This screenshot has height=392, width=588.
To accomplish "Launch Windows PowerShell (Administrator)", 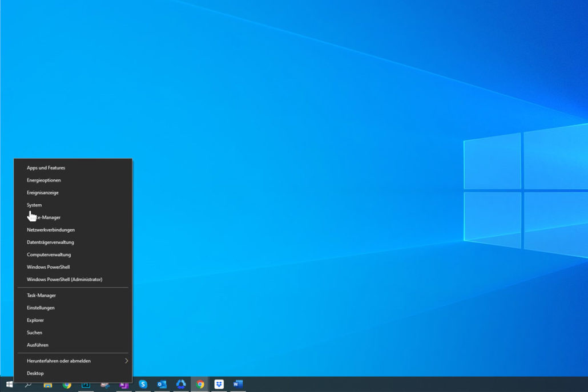I will tap(64, 279).
